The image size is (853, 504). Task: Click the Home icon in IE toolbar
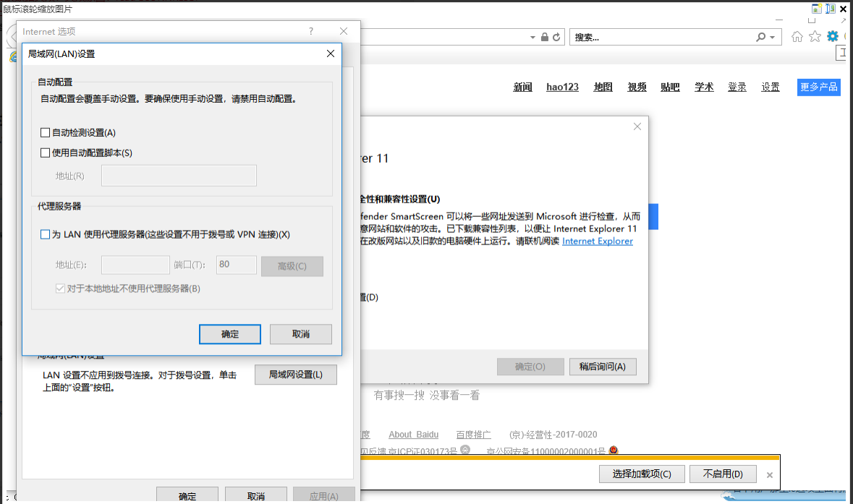[797, 36]
